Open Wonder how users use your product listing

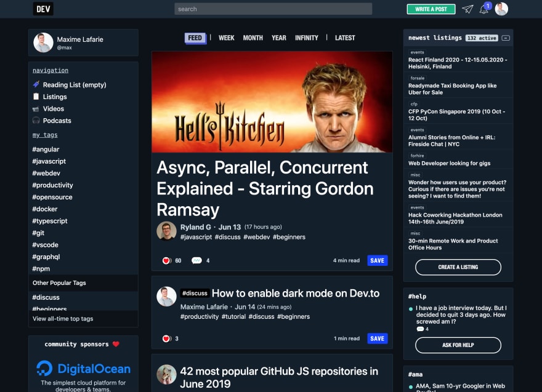coord(457,189)
